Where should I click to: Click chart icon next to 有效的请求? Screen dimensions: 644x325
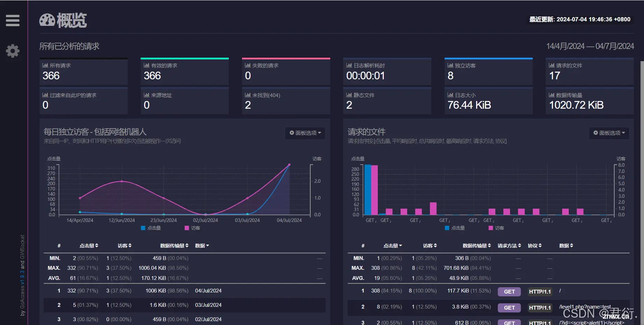pos(147,65)
